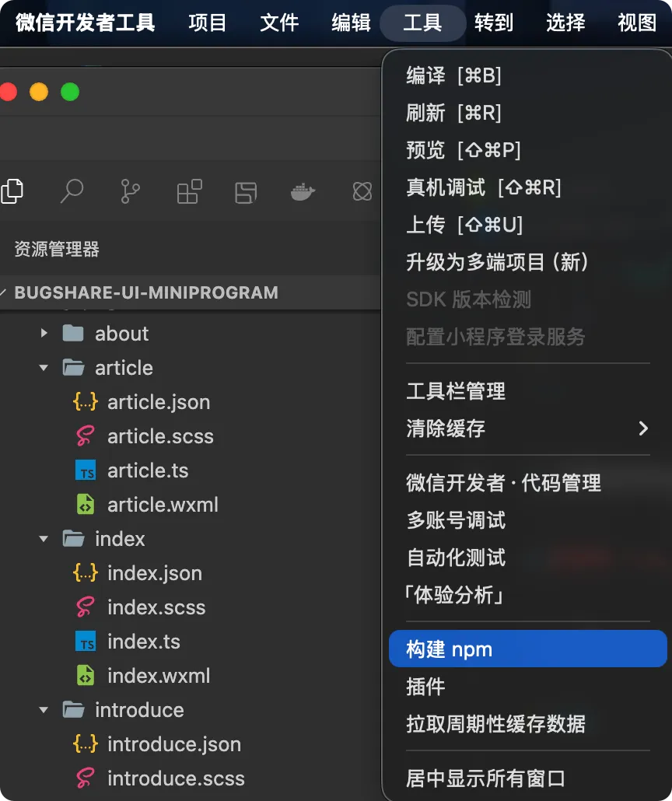
Task: Select the article.ts TypeScript file
Action: tap(148, 470)
